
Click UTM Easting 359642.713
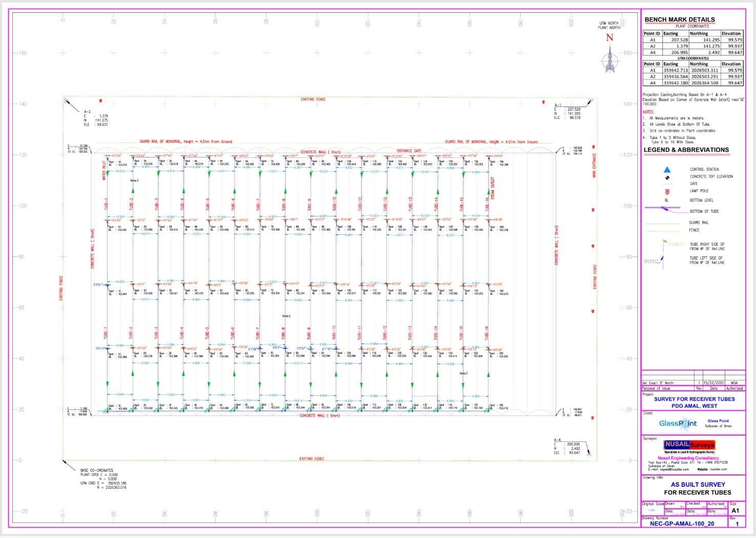pyautogui.click(x=676, y=70)
